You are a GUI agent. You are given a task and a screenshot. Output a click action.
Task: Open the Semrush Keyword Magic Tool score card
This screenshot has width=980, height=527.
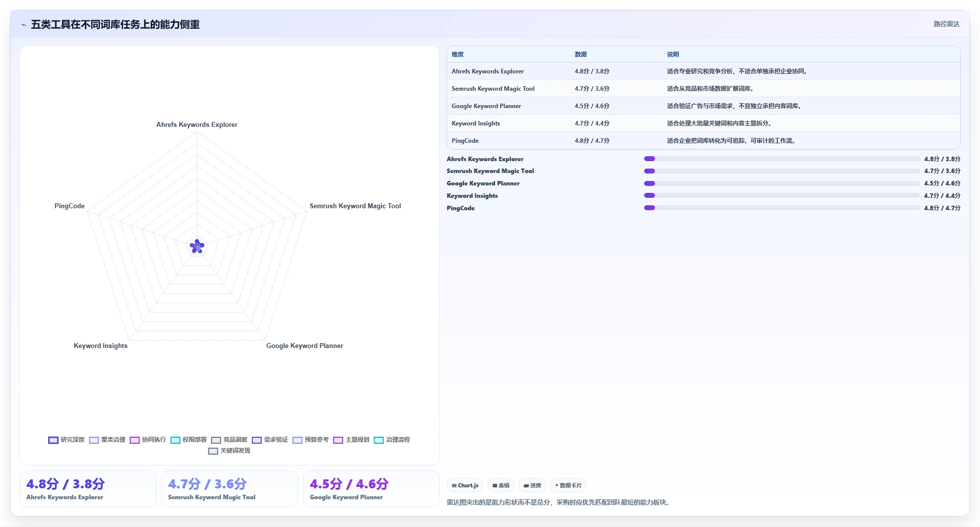click(230, 489)
